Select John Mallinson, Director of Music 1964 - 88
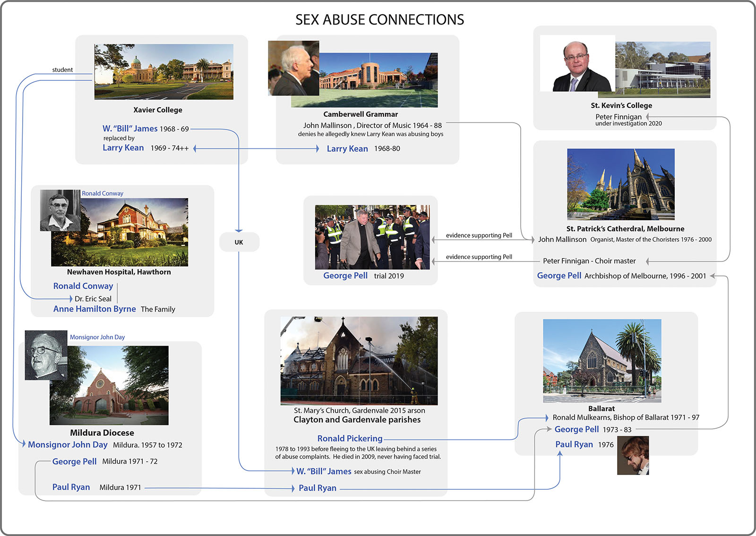This screenshot has width=756, height=536. [372, 125]
